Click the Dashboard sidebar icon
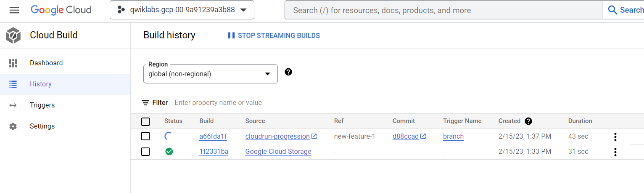The image size is (644, 193). tap(13, 63)
